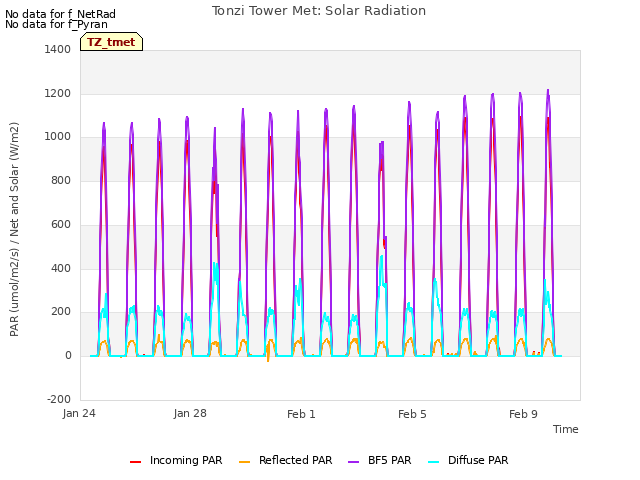Click the chart title Tonzi Tower Met: Solar Radiation

click(319, 11)
